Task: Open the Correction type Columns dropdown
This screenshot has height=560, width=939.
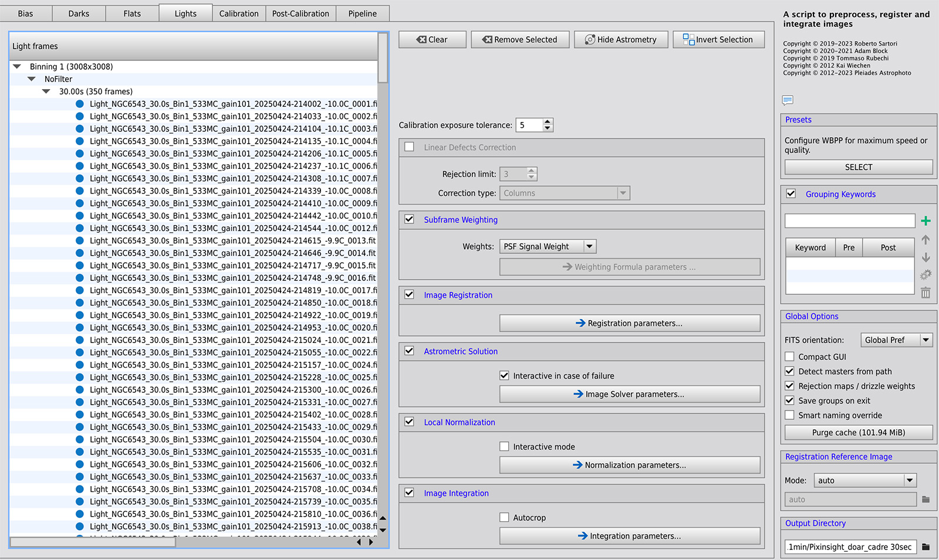Action: click(x=565, y=193)
